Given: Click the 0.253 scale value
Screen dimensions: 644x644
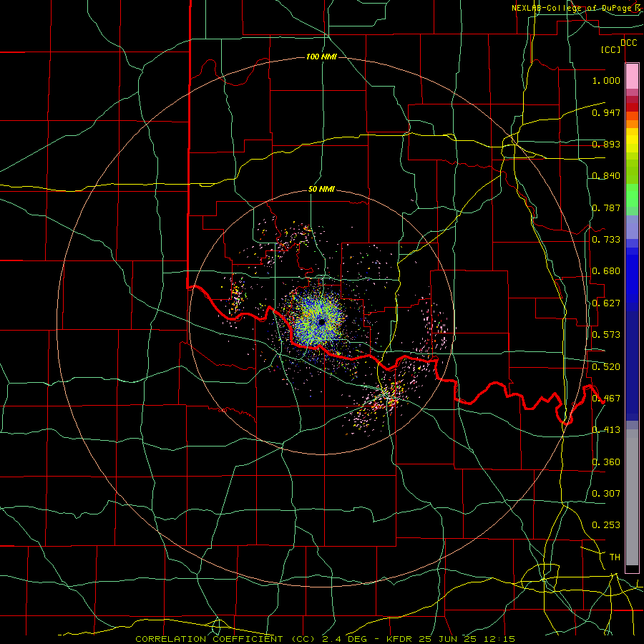Looking at the screenshot, I should [x=606, y=525].
